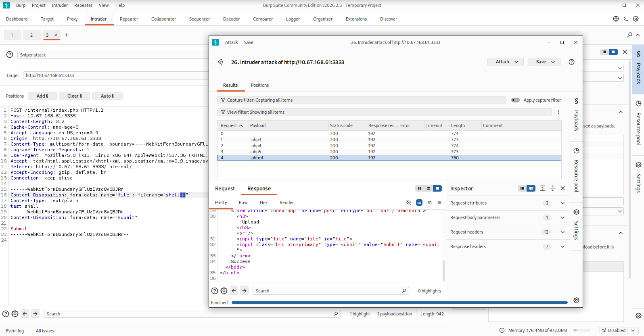Viewport: 644px width, 336px height.
Task: Select tabbed request/response layout
Action: [x=437, y=188]
